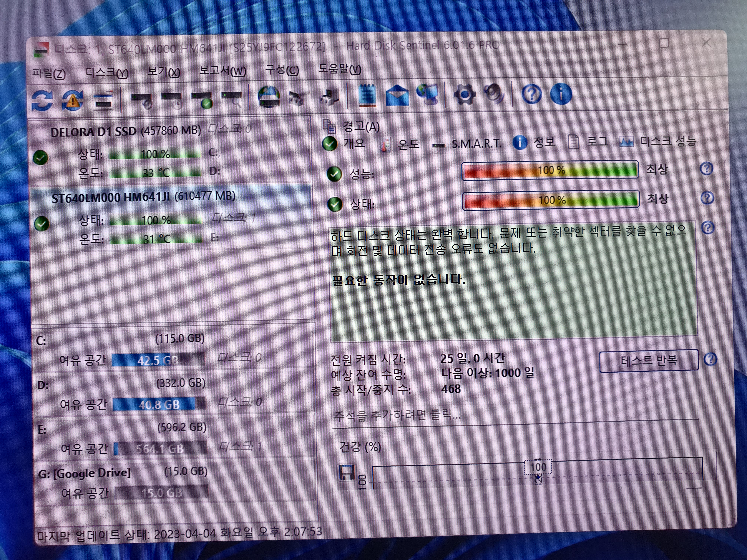Viewport: 747px width, 560px height.
Task: Click the speaker sound toolbar icon
Action: [494, 94]
